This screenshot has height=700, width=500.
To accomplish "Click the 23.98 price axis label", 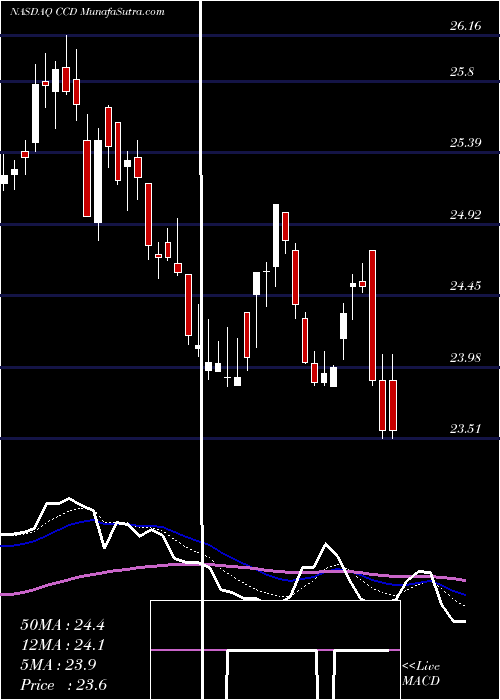I will (466, 357).
